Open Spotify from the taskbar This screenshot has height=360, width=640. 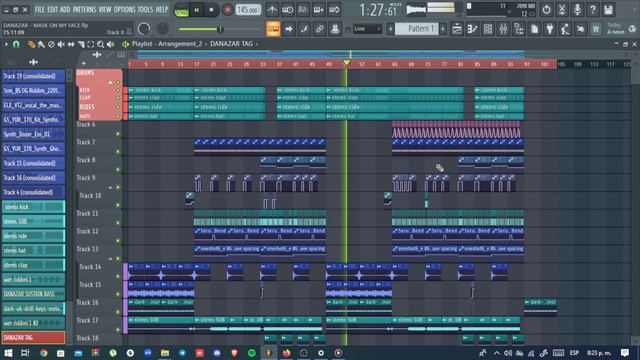[x=251, y=353]
